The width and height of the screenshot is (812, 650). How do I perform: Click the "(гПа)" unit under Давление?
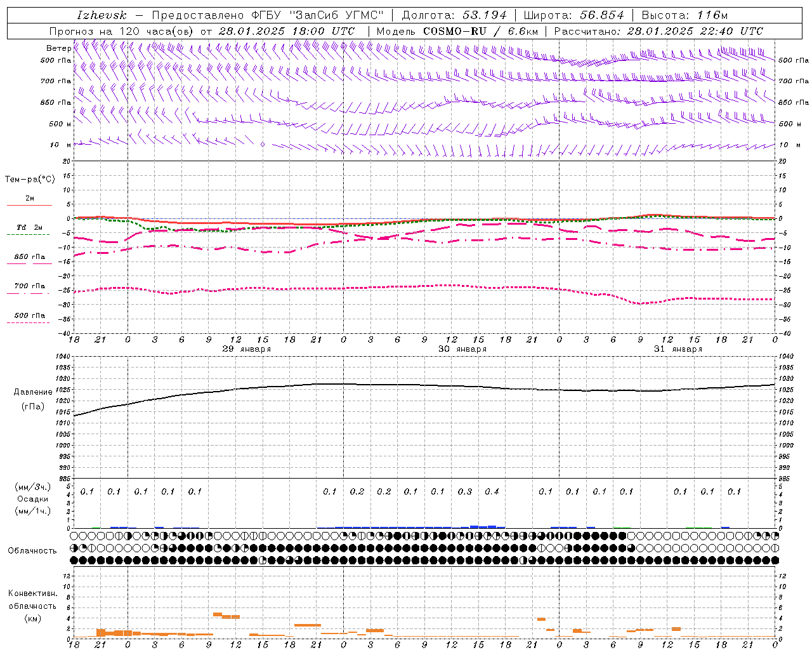point(33,407)
